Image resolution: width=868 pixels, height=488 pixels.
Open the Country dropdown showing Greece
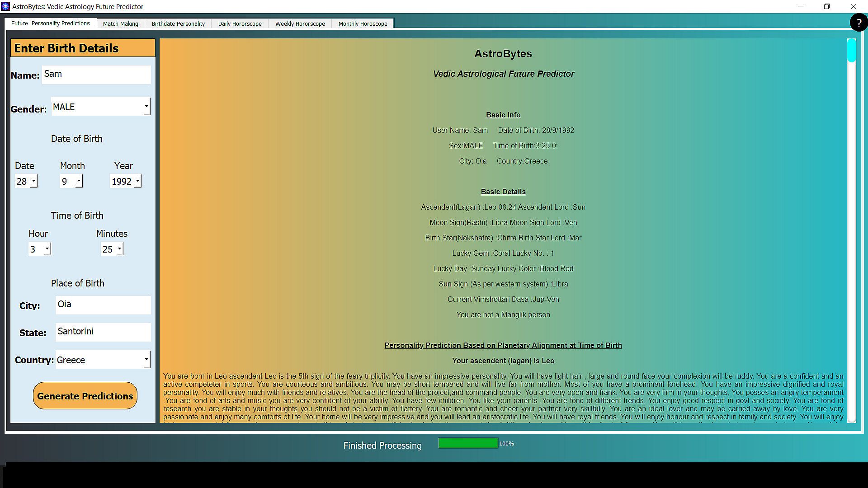coord(146,360)
